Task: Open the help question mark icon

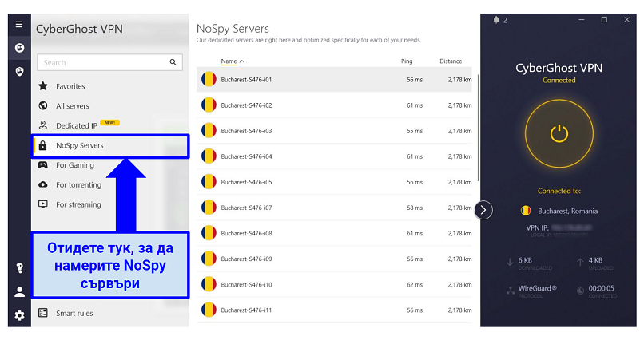Action: [x=19, y=268]
